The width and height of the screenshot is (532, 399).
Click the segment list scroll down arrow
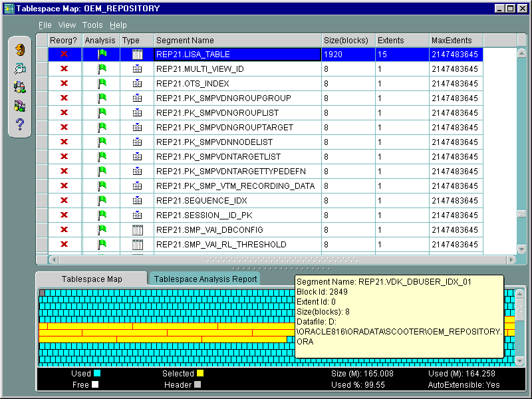(521, 248)
